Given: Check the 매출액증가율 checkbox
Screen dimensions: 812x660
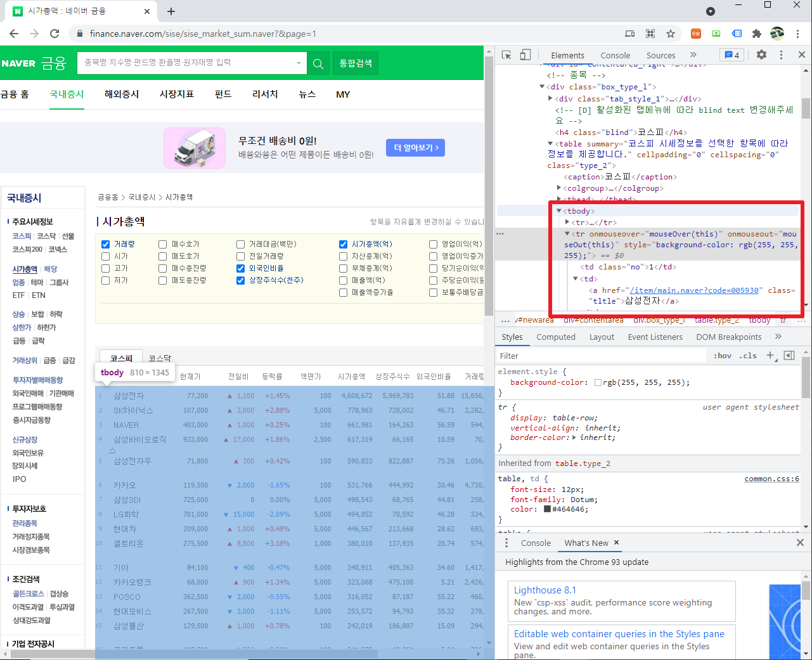Looking at the screenshot, I should (x=344, y=292).
